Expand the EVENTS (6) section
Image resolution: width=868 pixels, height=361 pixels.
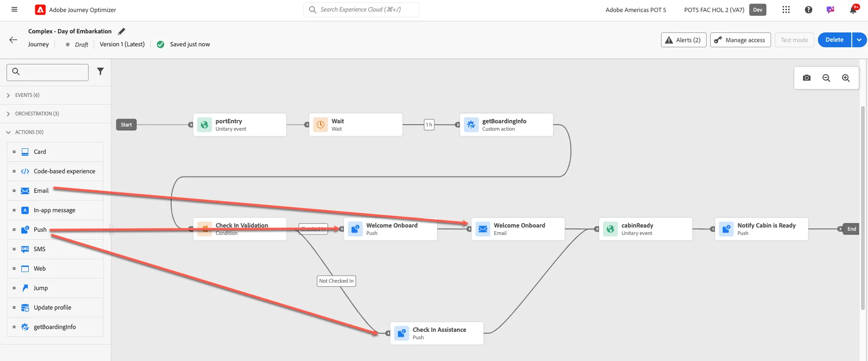[x=55, y=95]
